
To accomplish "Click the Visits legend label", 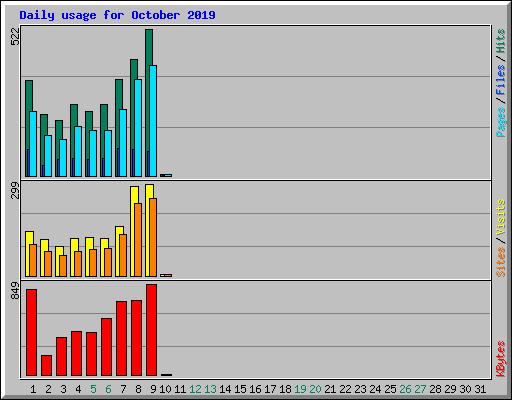I will click(500, 217).
